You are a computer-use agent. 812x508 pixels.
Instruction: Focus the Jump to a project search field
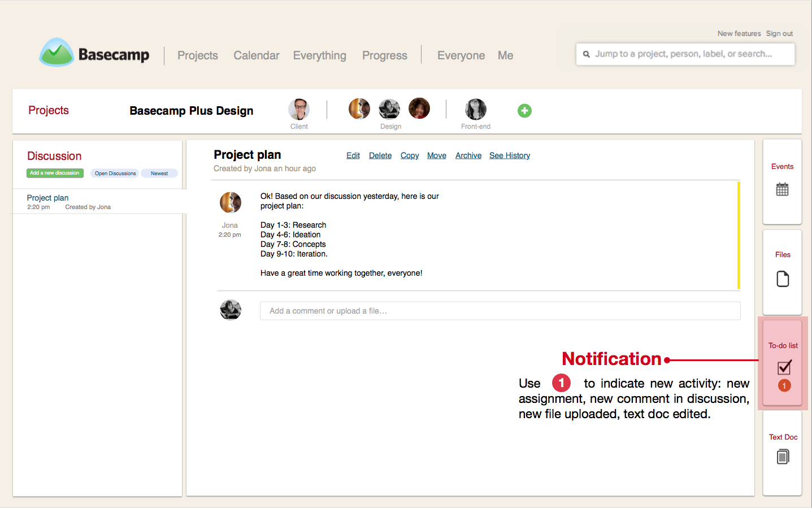[685, 54]
